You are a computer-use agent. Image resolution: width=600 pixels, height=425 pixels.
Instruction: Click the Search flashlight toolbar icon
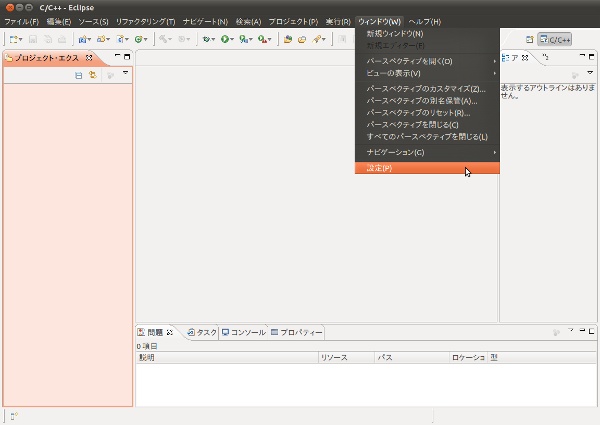pyautogui.click(x=316, y=39)
